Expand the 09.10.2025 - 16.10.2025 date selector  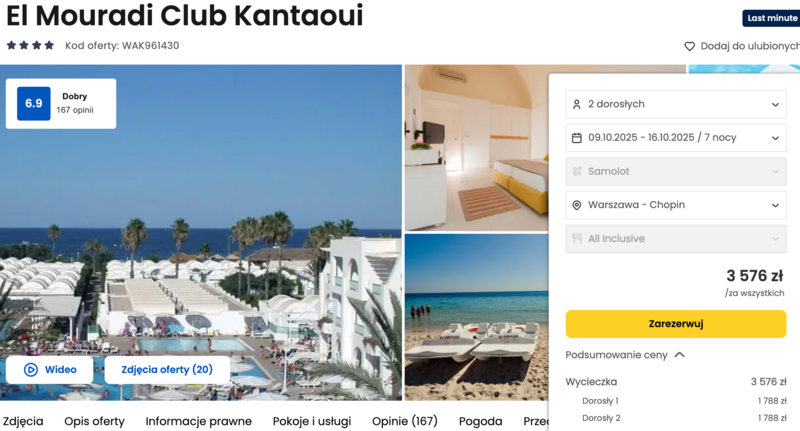(676, 138)
